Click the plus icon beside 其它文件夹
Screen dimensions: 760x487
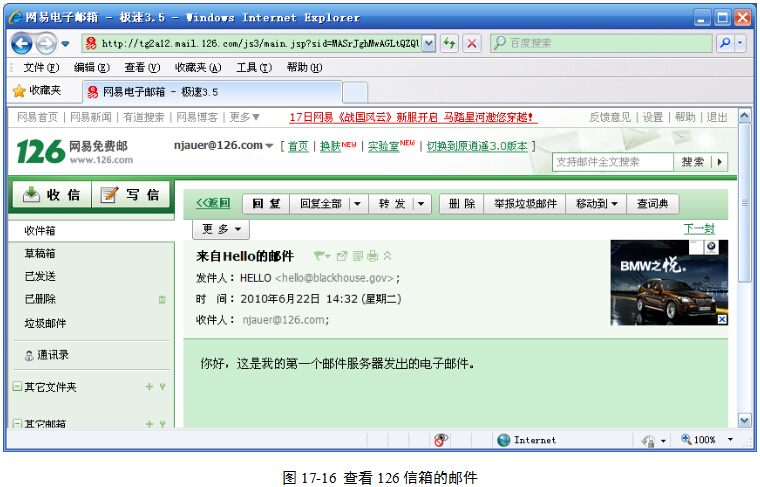[x=149, y=386]
